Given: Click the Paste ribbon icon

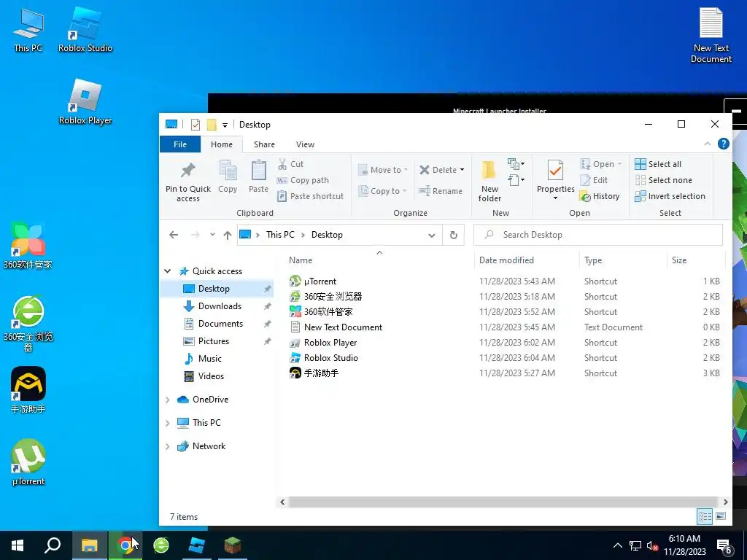Looking at the screenshot, I should coord(258,177).
